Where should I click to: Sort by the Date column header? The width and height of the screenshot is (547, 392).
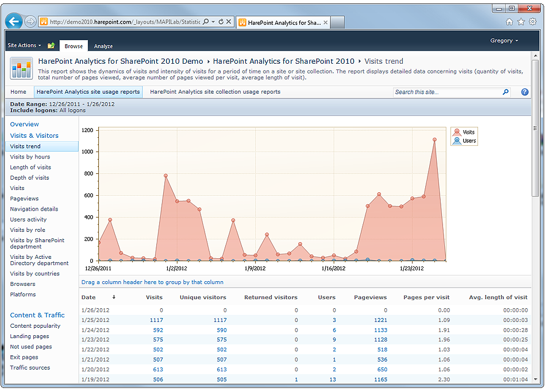click(x=88, y=297)
